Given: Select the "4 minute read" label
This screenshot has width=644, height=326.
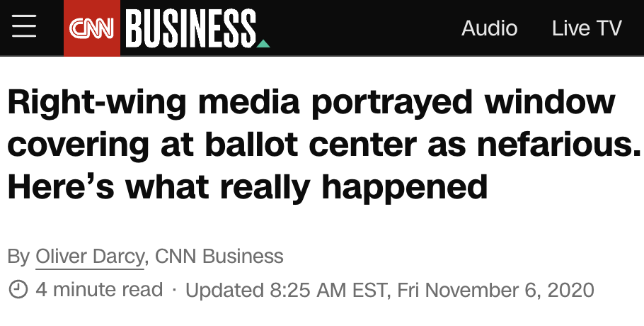Looking at the screenshot, I should [x=98, y=290].
